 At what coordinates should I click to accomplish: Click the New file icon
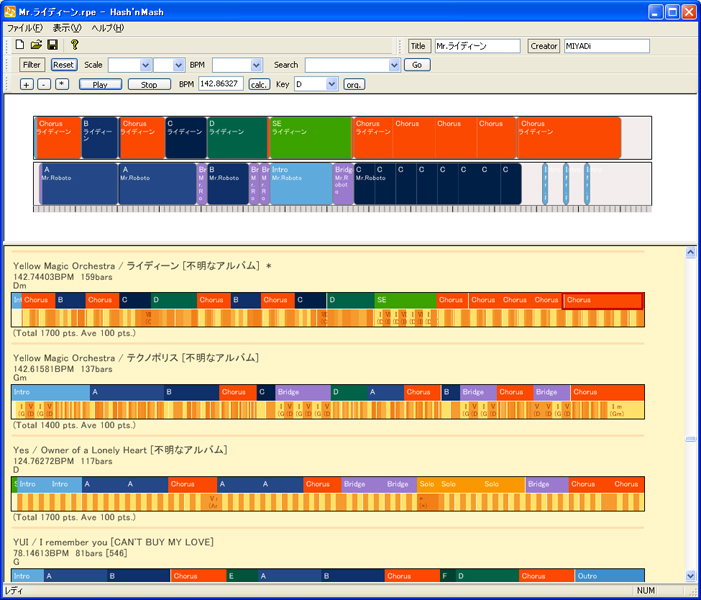click(21, 45)
